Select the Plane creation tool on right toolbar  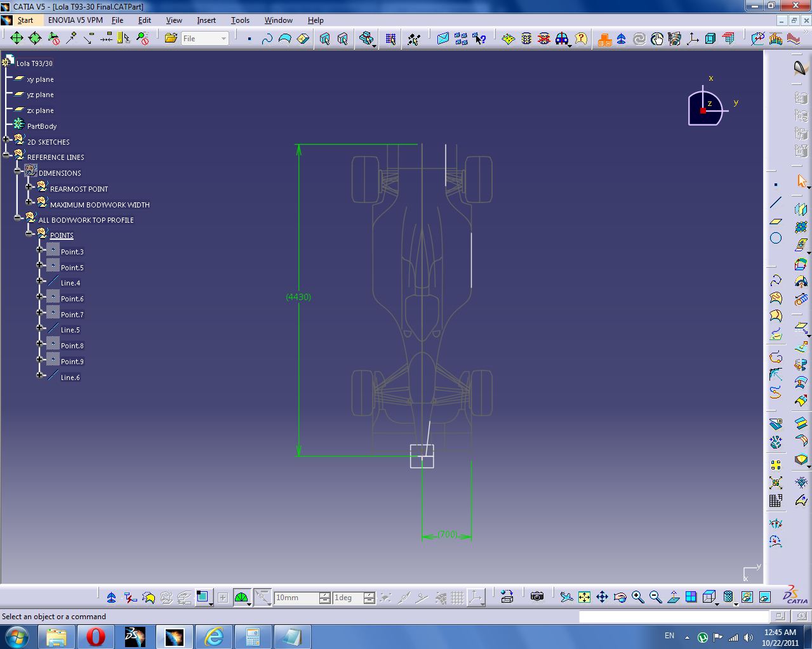[775, 220]
